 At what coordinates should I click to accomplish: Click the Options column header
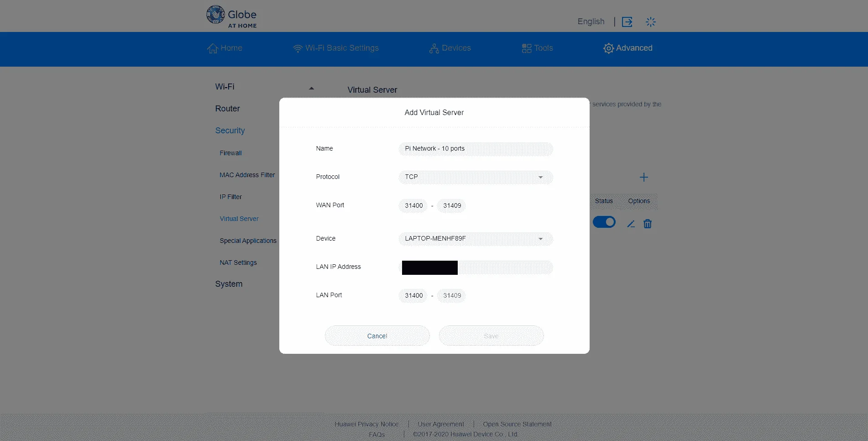pos(639,201)
